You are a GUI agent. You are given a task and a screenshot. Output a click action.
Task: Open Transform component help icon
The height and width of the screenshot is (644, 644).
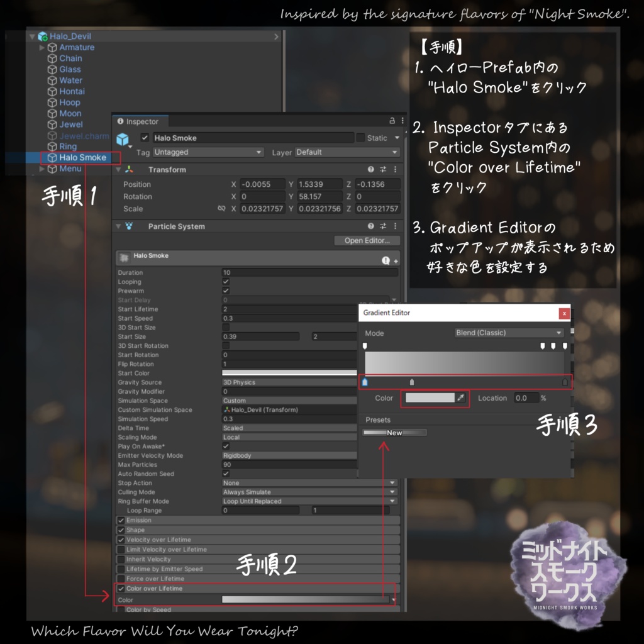point(371,170)
